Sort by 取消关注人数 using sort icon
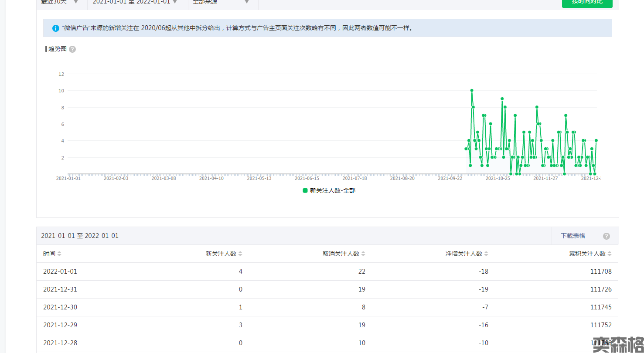 coord(363,254)
